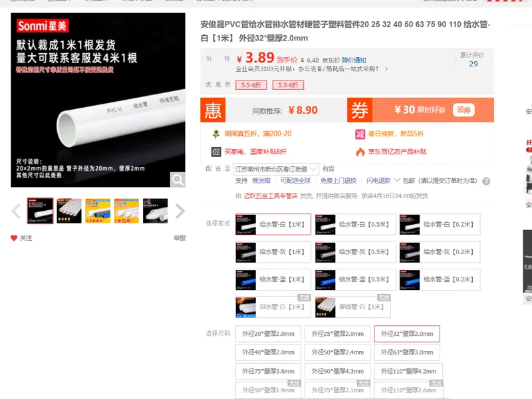The height and width of the screenshot is (399, 532).
Task: Open the delivery address dropdown 江苏常州市新北区春江街道
Action: (277, 169)
